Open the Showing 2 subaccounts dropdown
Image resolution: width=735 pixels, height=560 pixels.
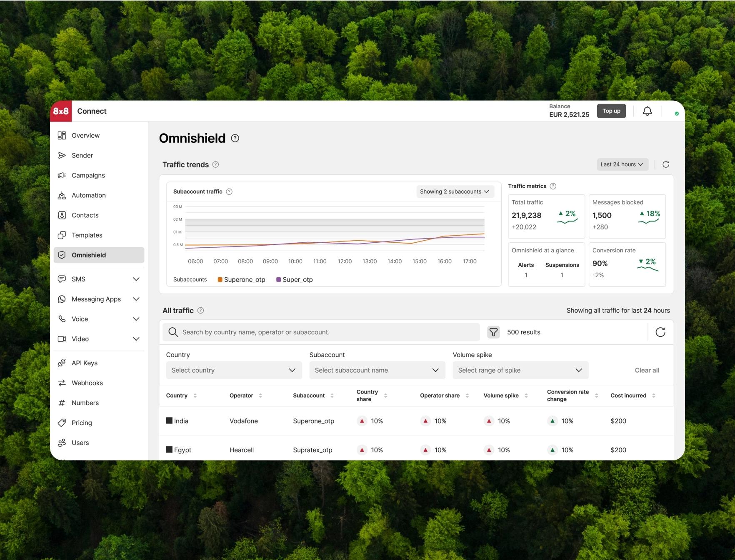[x=455, y=192]
